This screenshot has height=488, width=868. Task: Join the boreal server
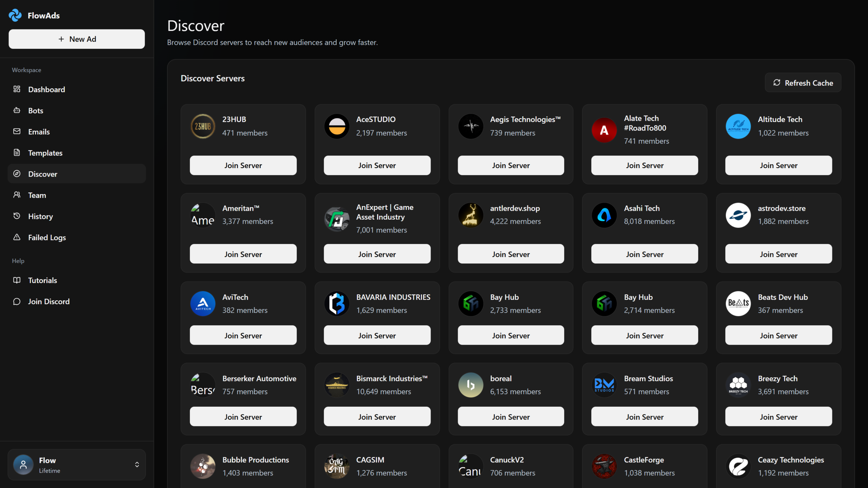(511, 416)
